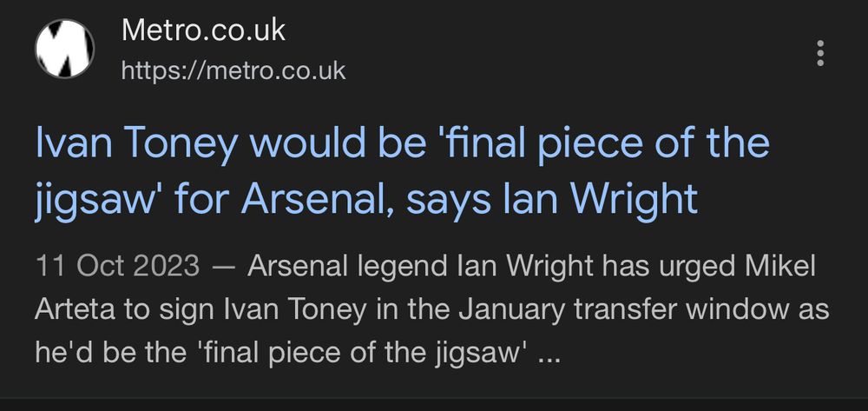Click 'Ivan Toney' in the blue headline
The width and height of the screenshot is (868, 411).
click(x=137, y=143)
